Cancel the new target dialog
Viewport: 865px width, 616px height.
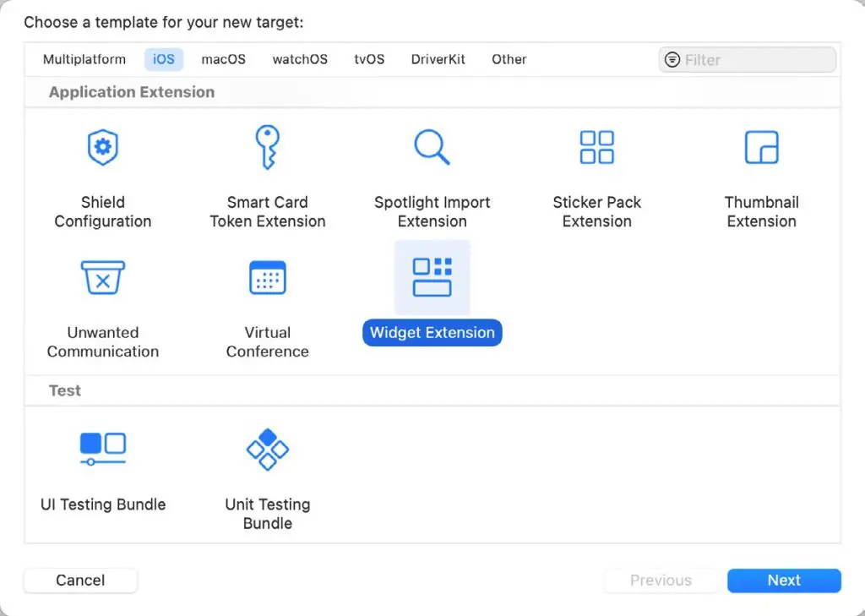[x=80, y=581]
